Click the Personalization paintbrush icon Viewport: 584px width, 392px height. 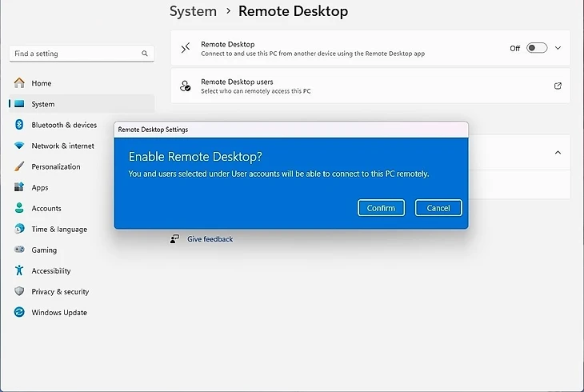[x=19, y=166]
